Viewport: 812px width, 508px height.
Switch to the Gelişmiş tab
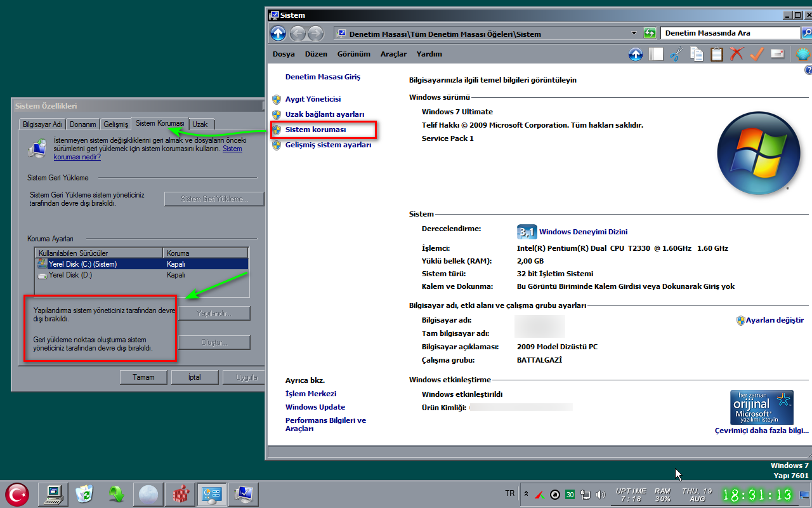coord(115,124)
